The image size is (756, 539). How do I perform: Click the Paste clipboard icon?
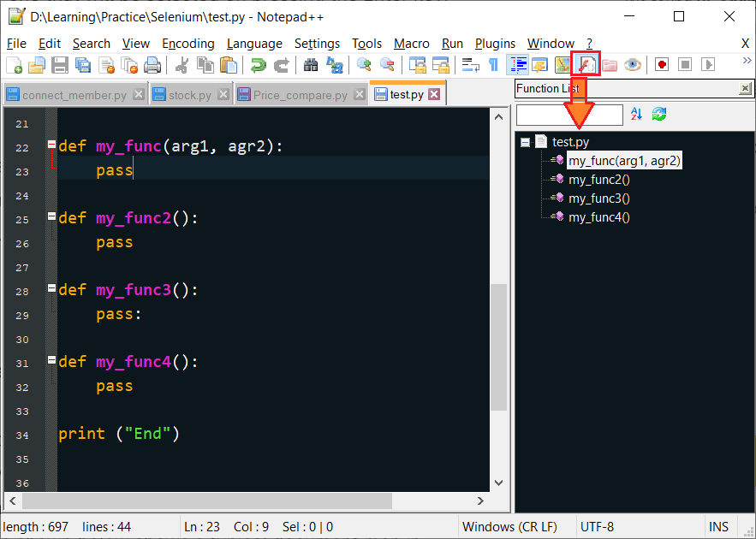point(229,64)
